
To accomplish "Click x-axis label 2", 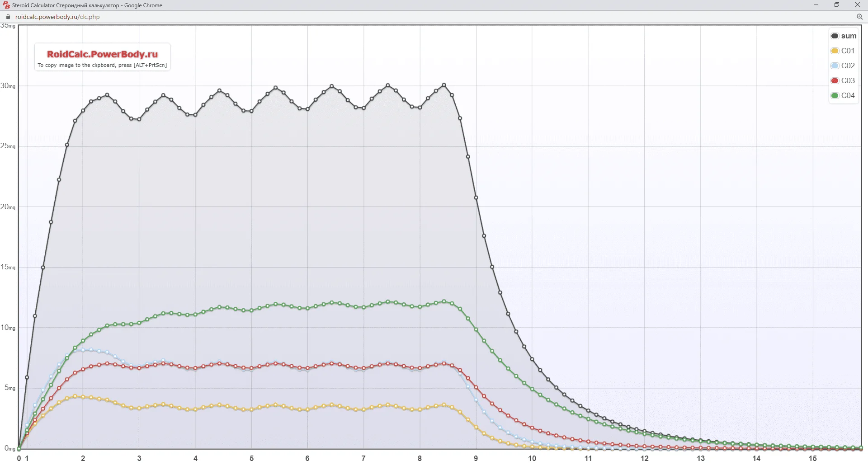I will tap(83, 458).
